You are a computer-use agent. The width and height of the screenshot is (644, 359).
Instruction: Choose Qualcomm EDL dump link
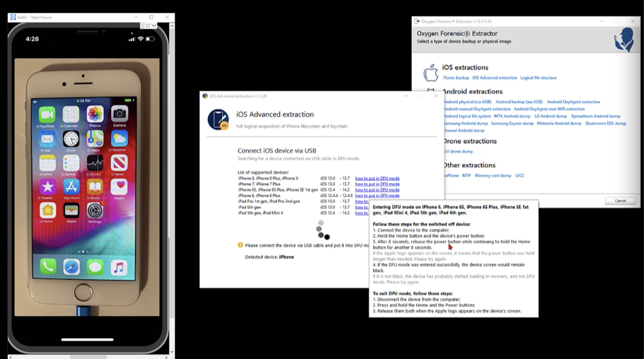pyautogui.click(x=606, y=123)
